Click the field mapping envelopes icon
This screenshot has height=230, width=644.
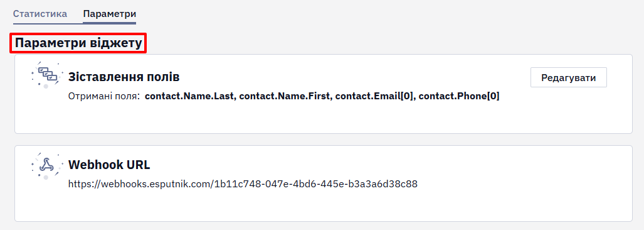pos(46,75)
